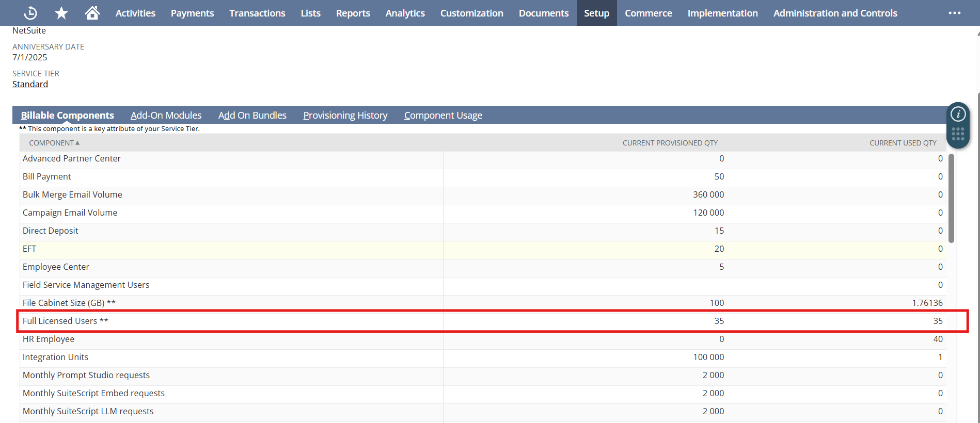Switch to the Provisioning History tab
This screenshot has height=423, width=980.
click(345, 116)
